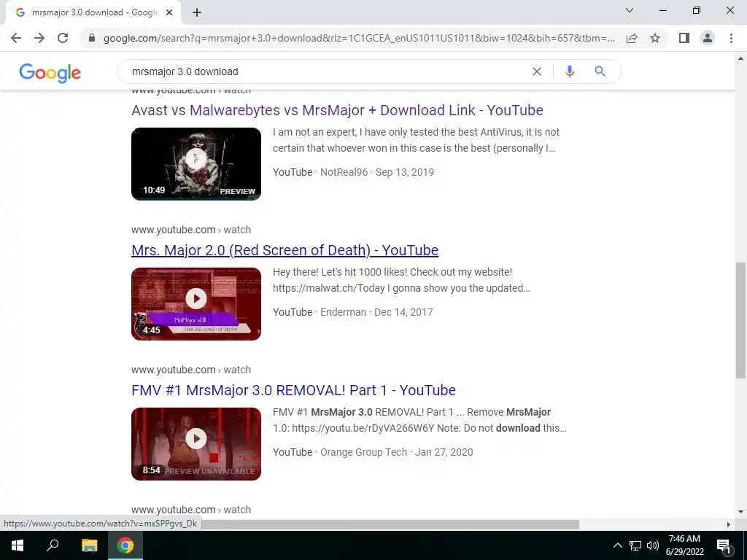The image size is (747, 560).
Task: Click the browser address bar URL
Action: [x=359, y=38]
